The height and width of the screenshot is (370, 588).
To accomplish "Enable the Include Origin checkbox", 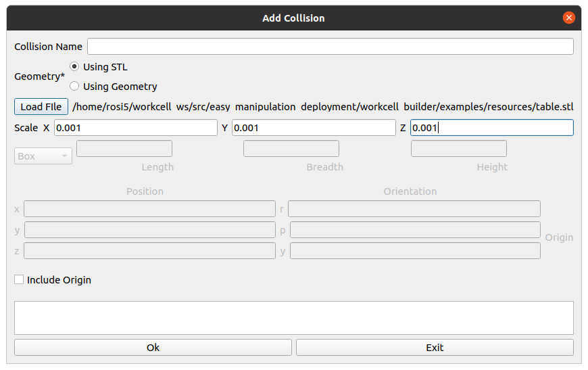I will (19, 279).
